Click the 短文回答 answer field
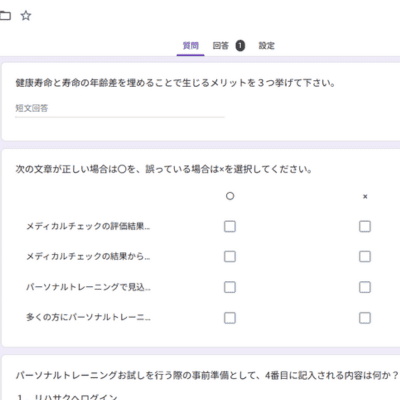The height and width of the screenshot is (400, 400). click(120, 108)
